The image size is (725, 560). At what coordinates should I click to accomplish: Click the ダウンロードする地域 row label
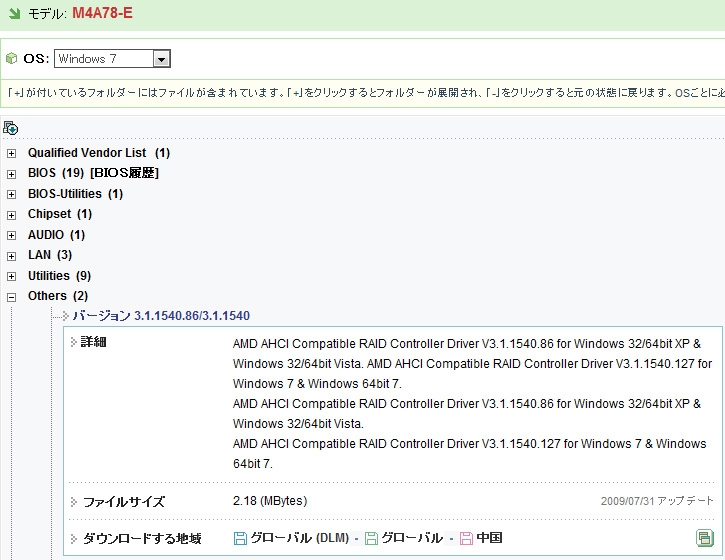click(142, 539)
